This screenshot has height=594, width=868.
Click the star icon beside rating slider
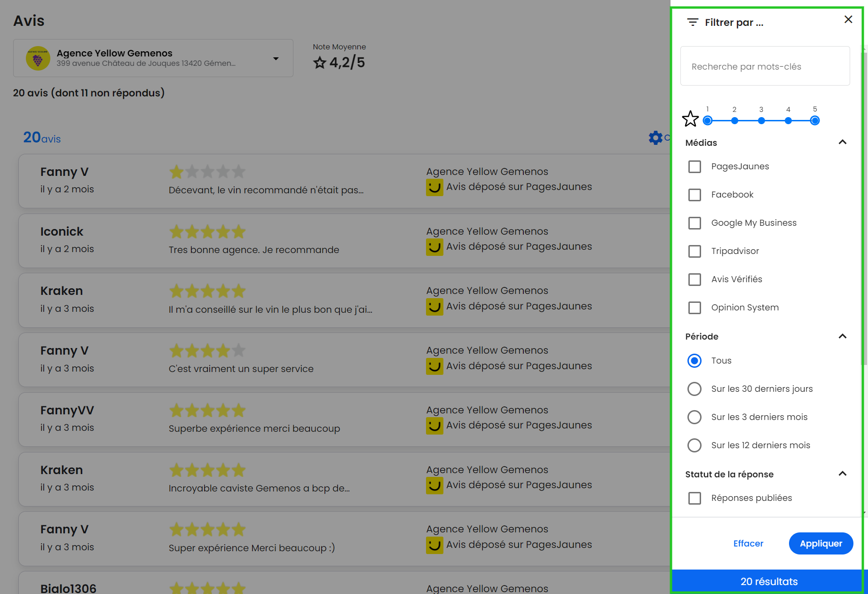[690, 119]
